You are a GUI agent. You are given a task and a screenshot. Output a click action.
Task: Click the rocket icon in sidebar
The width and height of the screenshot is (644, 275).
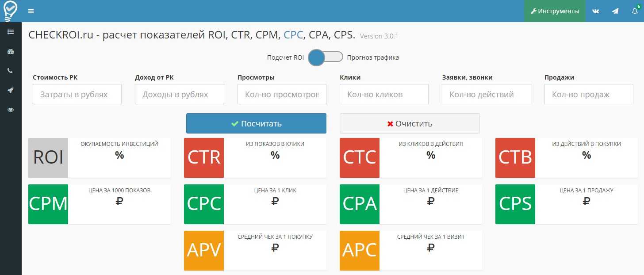coord(11,90)
